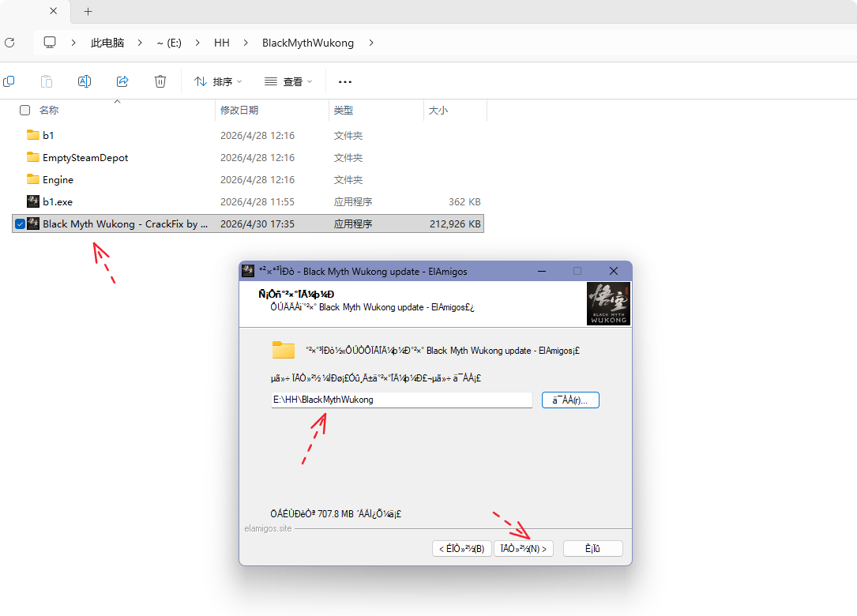Close the current Explorer tab

(53, 11)
